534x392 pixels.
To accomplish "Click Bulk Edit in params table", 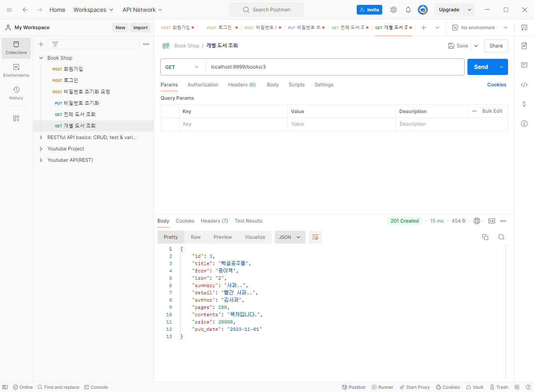I will 492,111.
